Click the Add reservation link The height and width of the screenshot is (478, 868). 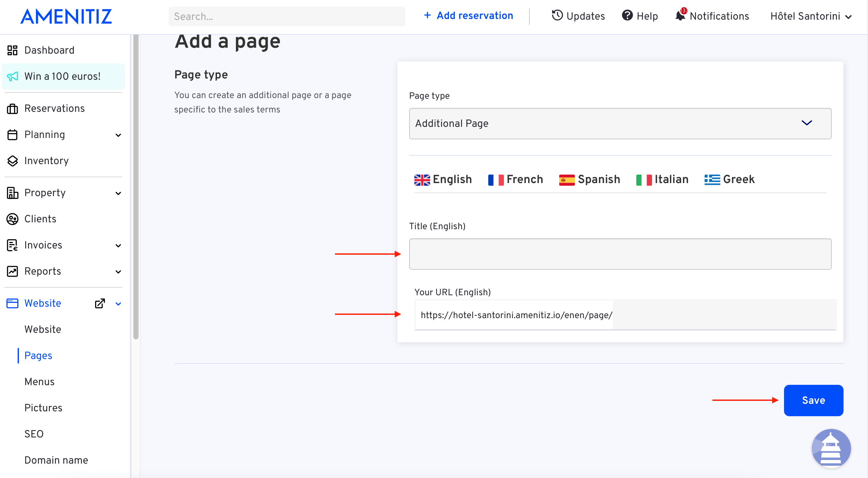tap(468, 15)
